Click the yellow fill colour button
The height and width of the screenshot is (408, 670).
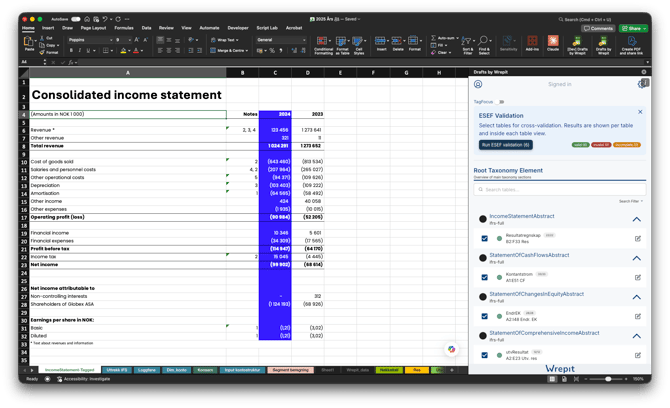123,50
